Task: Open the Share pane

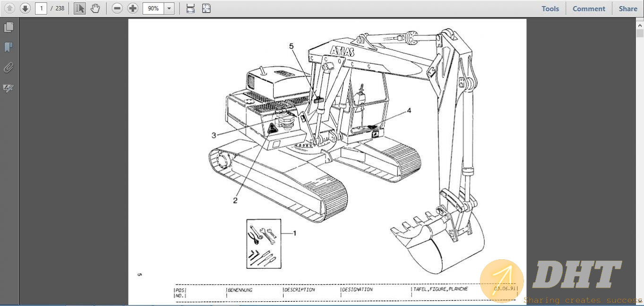Action: click(628, 8)
